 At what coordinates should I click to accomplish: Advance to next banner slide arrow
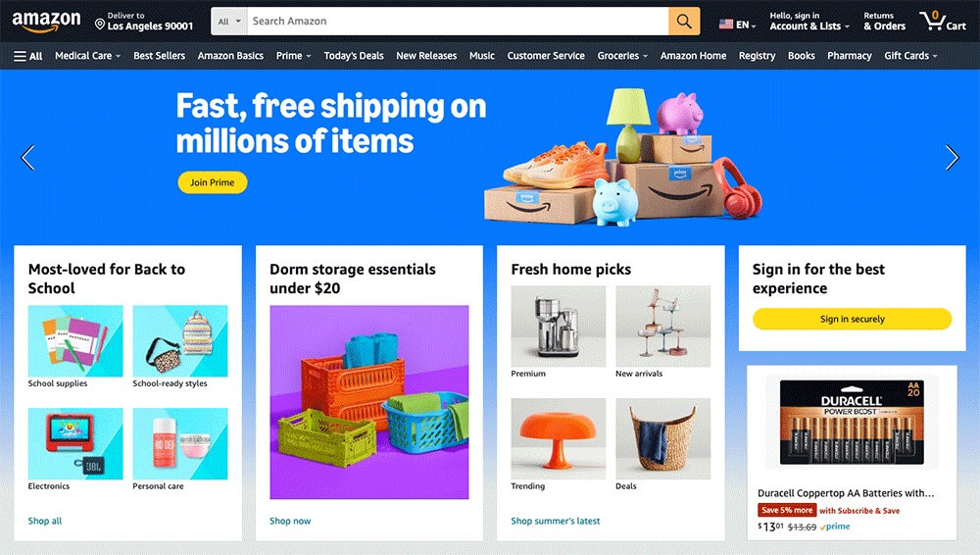(952, 158)
